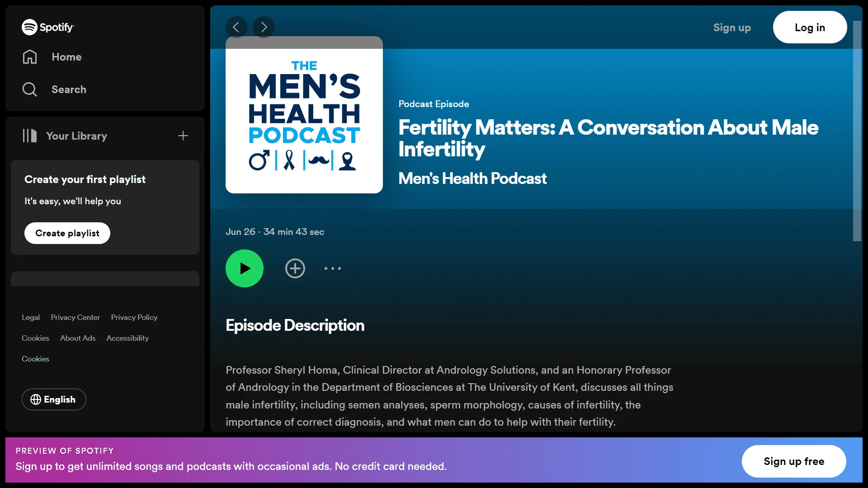Image resolution: width=868 pixels, height=488 pixels.
Task: Add episode to Your Episodes plus icon
Action: (x=295, y=268)
